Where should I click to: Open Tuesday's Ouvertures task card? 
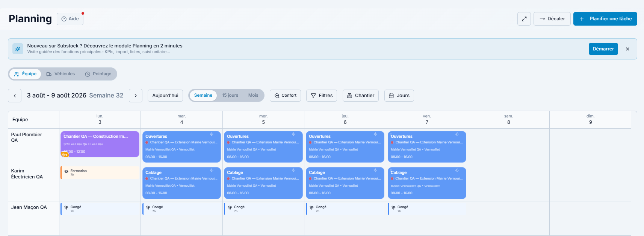[181, 147]
